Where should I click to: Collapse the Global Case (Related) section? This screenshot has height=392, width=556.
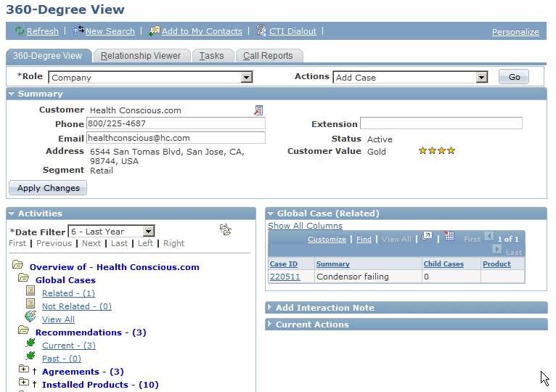(271, 213)
